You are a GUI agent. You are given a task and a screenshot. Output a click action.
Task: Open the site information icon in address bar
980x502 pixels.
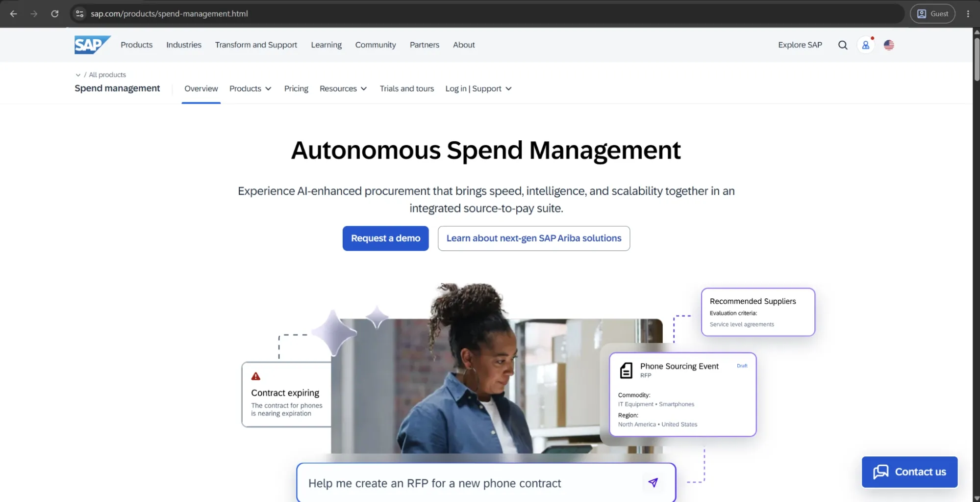79,14
